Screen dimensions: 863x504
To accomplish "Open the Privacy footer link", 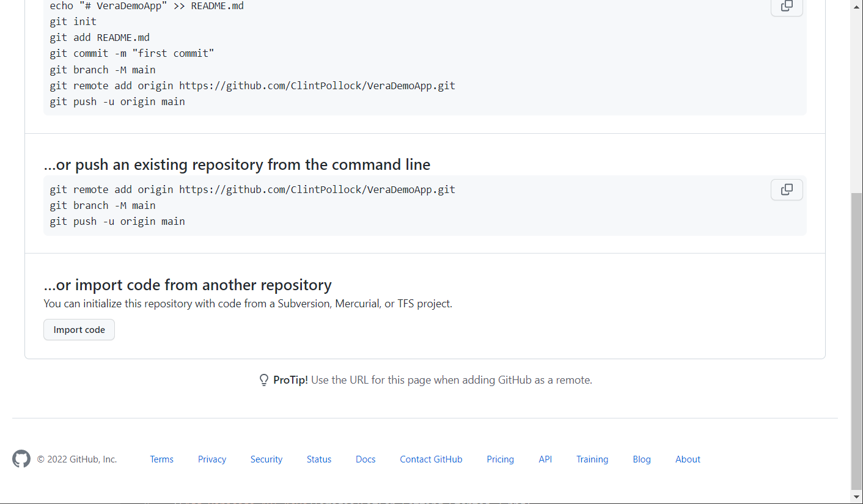I will point(212,459).
